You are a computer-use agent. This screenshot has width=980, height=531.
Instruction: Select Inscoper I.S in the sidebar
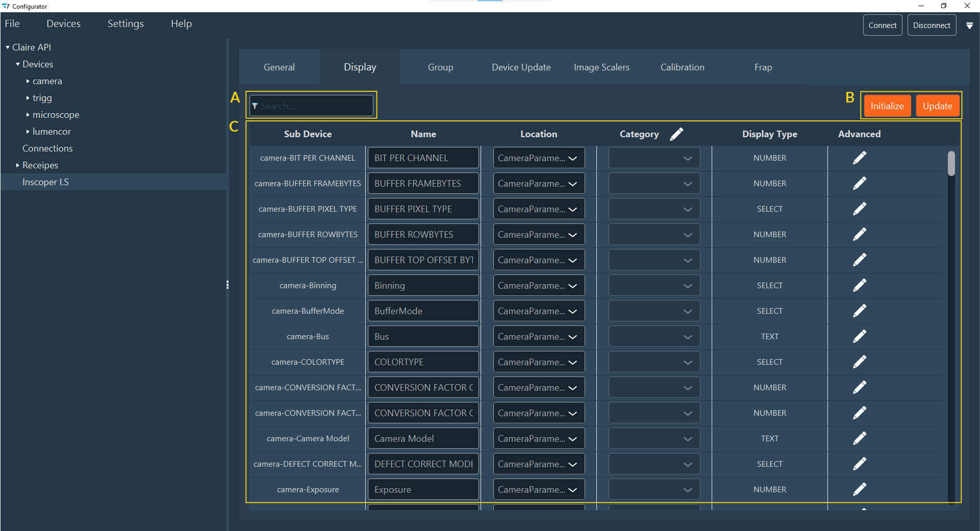[x=45, y=182]
